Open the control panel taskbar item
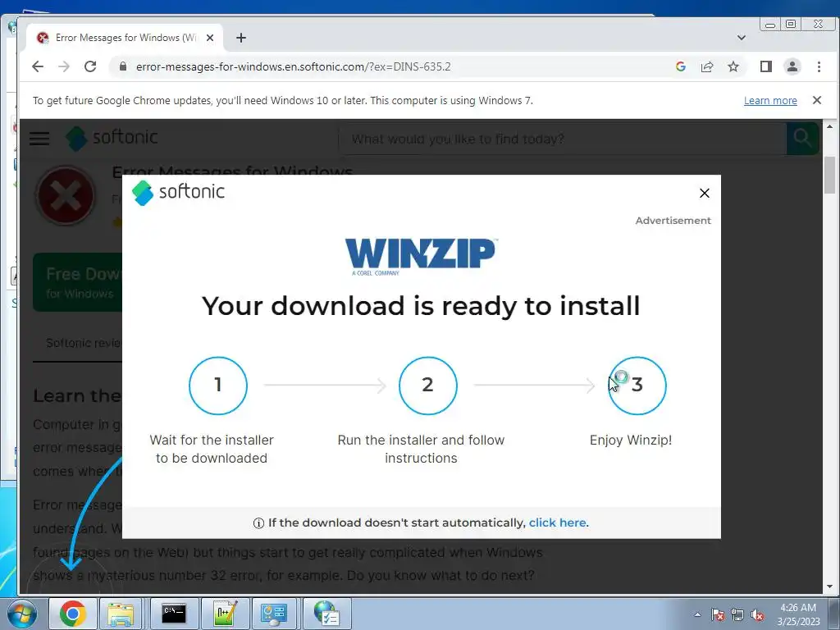Screen dimensions: 840x630 coord(274,614)
